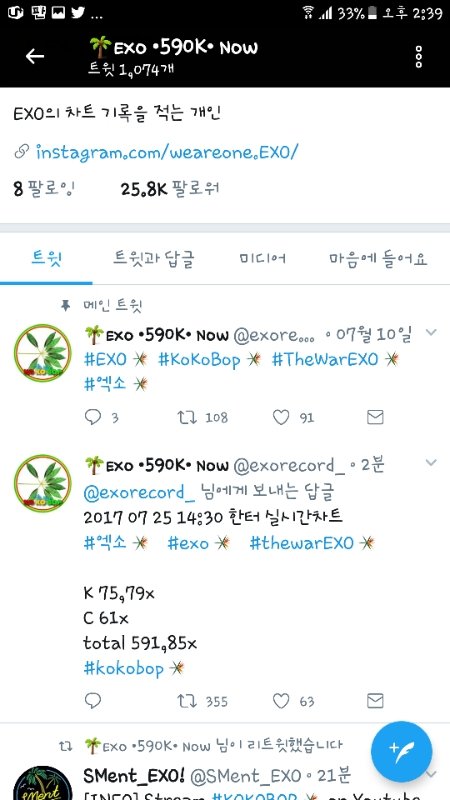Like the pinned tweet with 91 likes
Viewport: 450px width, 800px height.
pos(281,417)
